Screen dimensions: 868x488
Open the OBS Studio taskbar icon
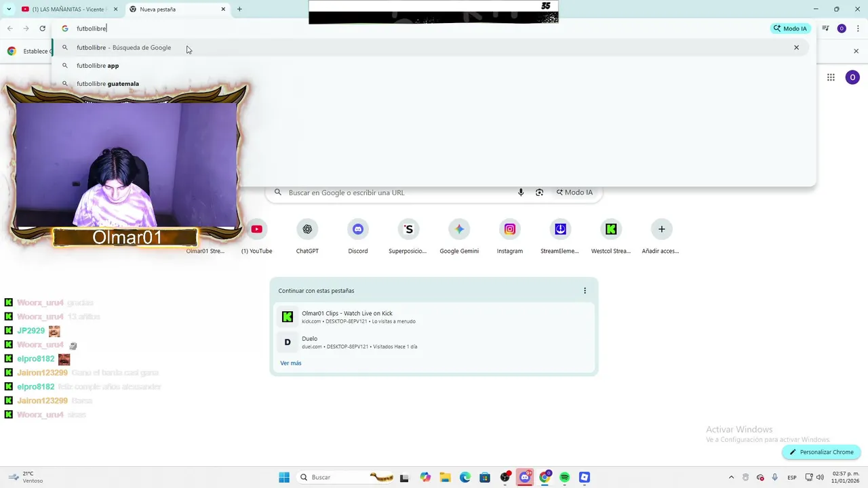point(505,477)
